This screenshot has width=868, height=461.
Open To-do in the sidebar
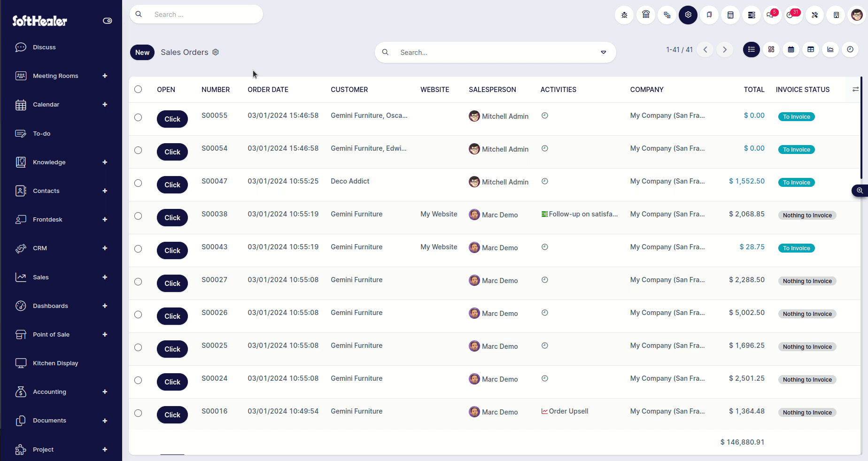pos(41,133)
